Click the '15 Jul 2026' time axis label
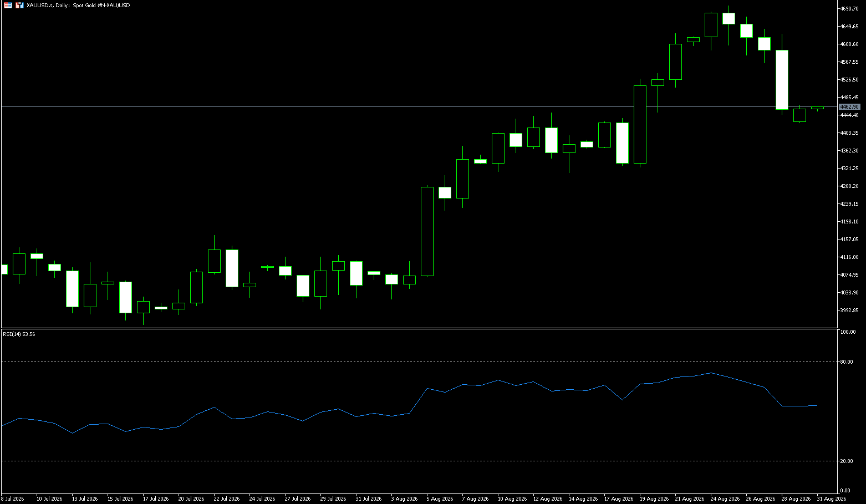 (x=120, y=499)
